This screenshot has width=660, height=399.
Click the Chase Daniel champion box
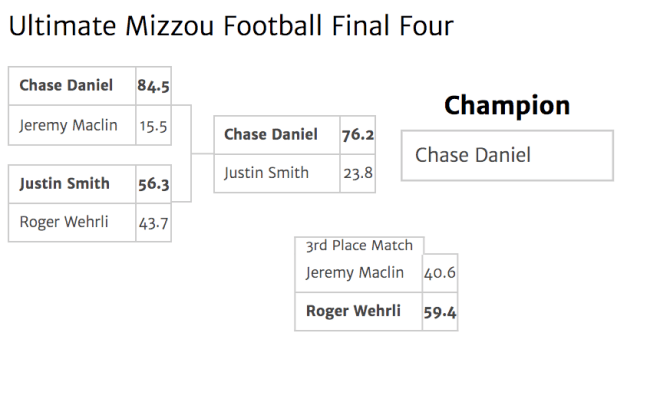tap(507, 156)
